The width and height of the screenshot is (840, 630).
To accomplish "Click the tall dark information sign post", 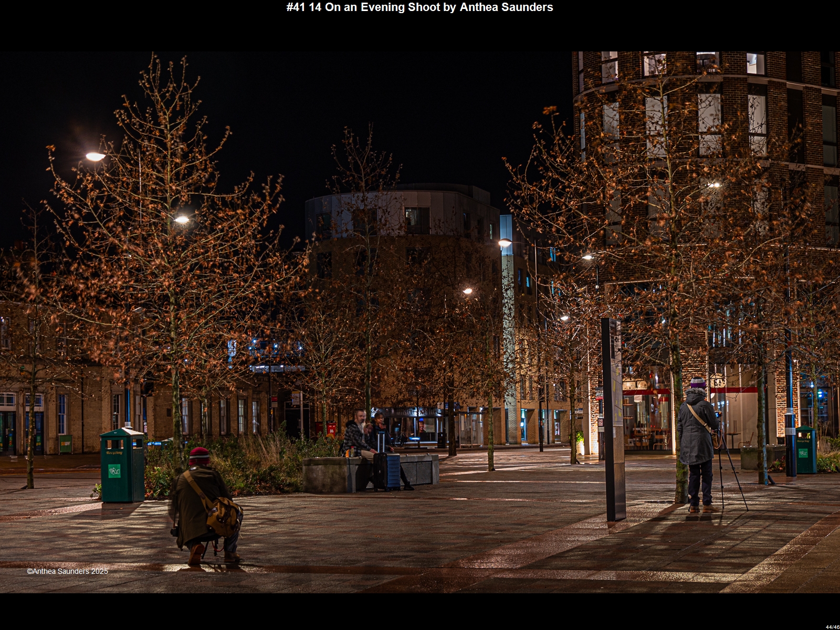I will 613,420.
